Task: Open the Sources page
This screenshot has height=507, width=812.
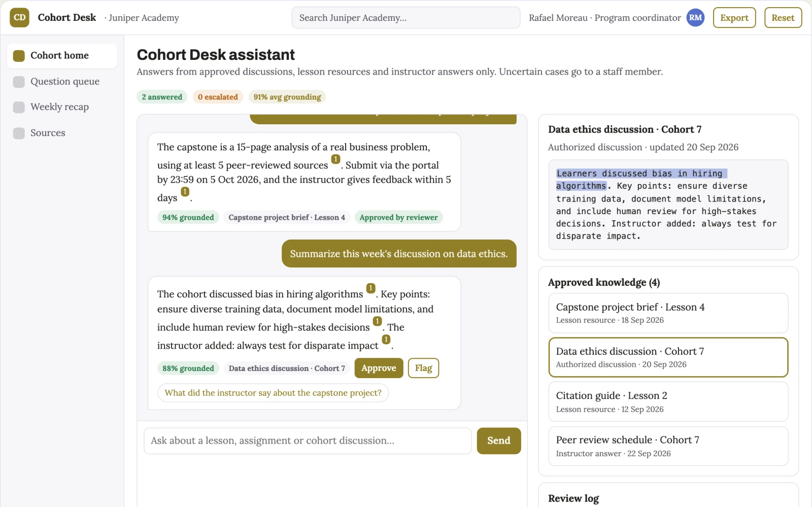Action: tap(62, 133)
